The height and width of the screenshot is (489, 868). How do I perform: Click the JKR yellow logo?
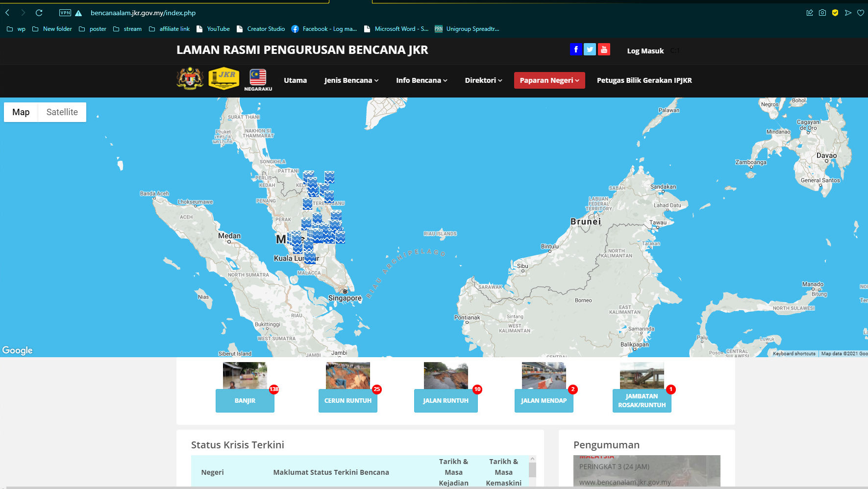223,78
